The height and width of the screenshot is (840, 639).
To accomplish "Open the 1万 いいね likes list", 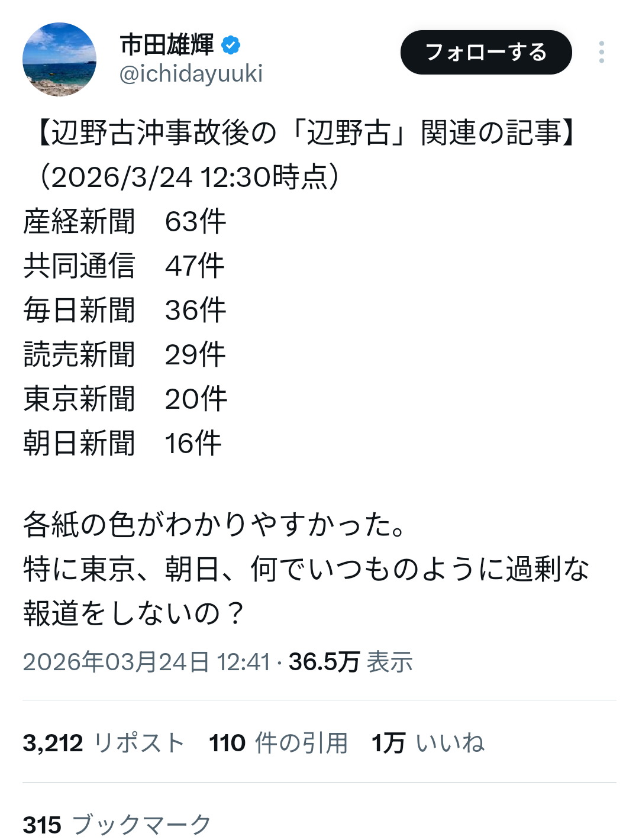I will pos(428,743).
